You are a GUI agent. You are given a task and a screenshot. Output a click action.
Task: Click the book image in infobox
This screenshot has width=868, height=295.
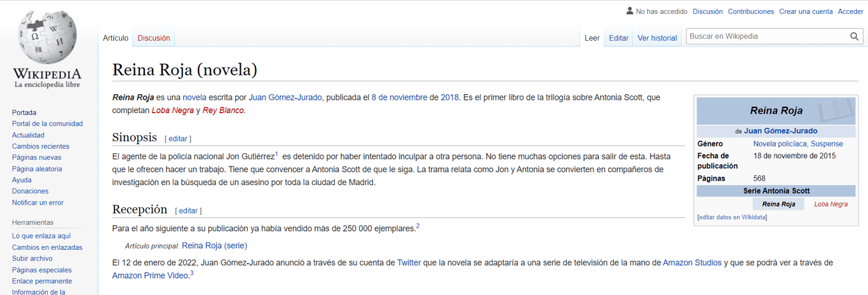click(836, 110)
